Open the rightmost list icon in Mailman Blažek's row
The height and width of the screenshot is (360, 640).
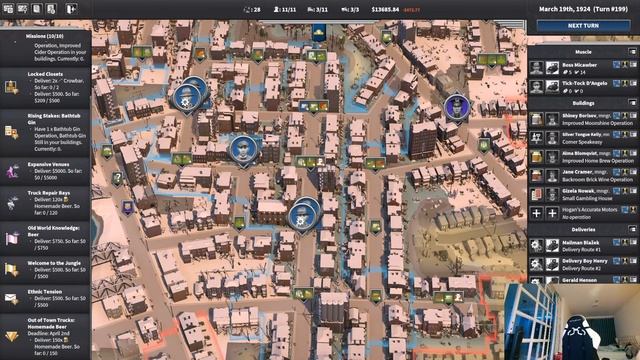(x=633, y=242)
